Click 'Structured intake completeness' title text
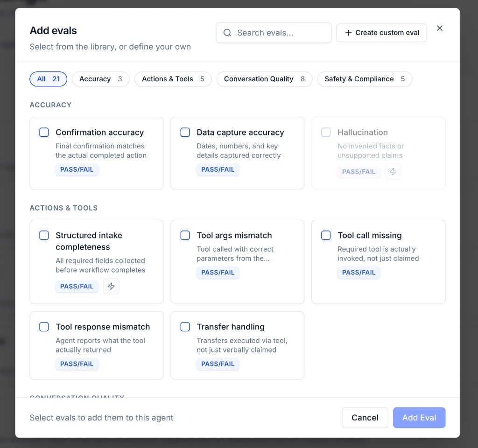 click(89, 241)
